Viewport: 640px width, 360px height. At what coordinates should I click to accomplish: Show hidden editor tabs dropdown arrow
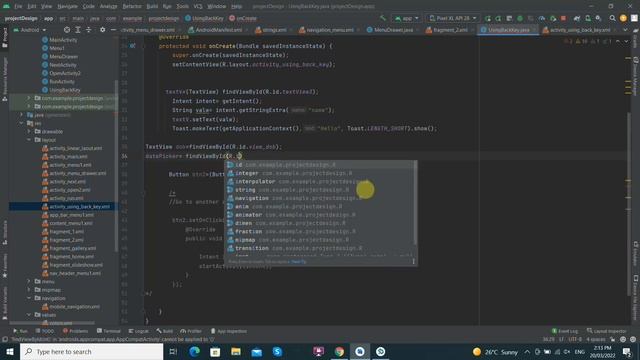(x=625, y=30)
